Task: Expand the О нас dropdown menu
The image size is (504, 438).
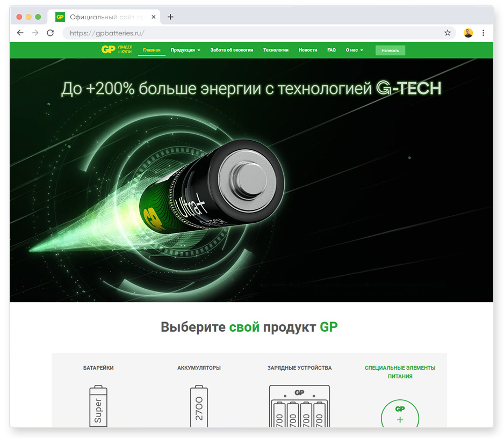Action: (x=355, y=50)
